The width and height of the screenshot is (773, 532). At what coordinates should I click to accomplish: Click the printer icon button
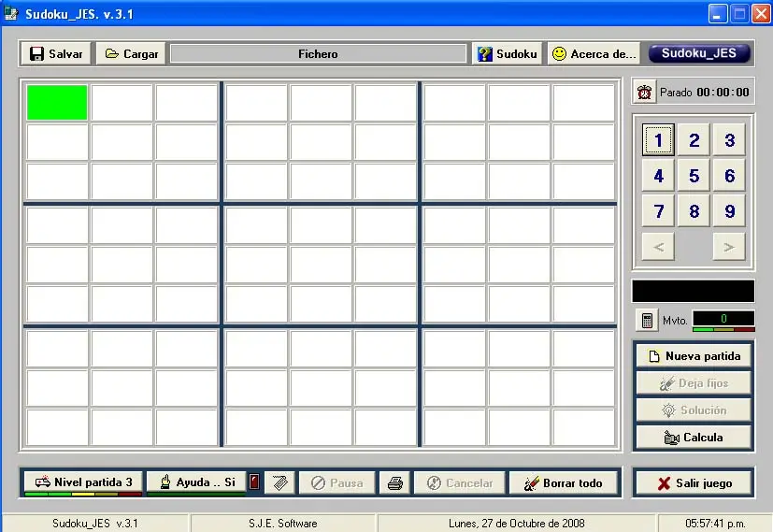click(x=394, y=482)
